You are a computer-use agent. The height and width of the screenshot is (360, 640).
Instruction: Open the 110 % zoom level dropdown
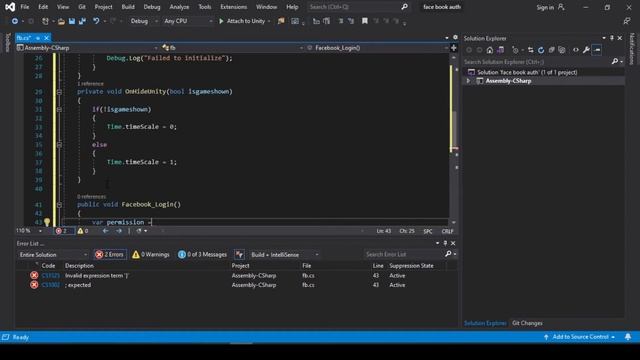pyautogui.click(x=29, y=231)
